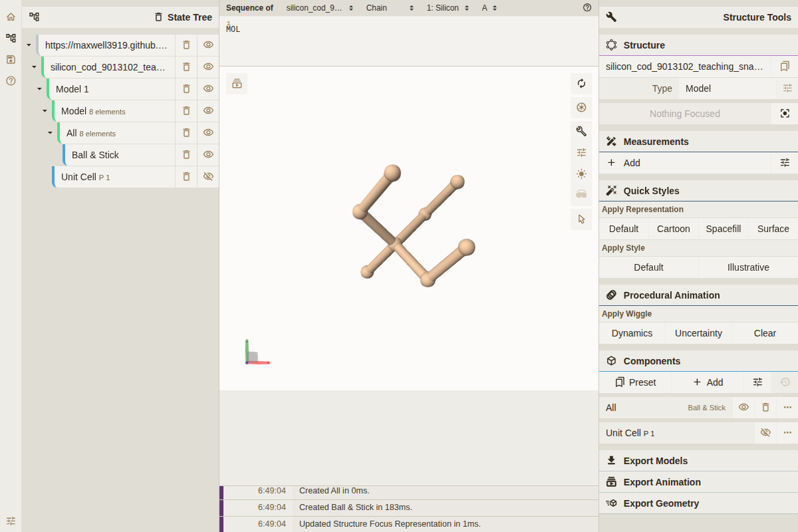Collapse the silicon_cod_9013102 tree node
This screenshot has width=798, height=532.
click(34, 66)
